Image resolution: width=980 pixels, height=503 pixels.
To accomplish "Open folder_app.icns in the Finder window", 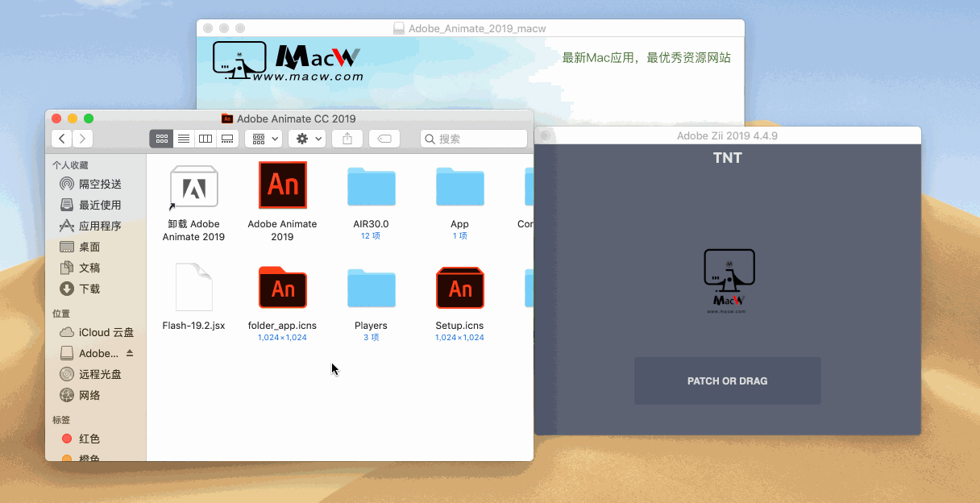I will coord(282,288).
